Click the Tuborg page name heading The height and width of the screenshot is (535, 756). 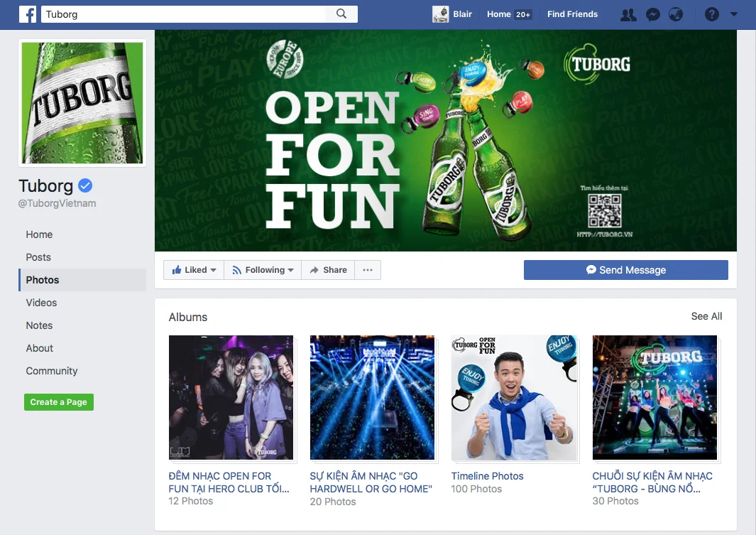coord(46,185)
